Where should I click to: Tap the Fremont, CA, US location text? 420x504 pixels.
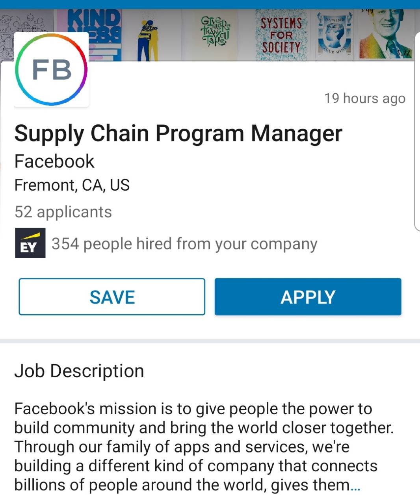(72, 185)
